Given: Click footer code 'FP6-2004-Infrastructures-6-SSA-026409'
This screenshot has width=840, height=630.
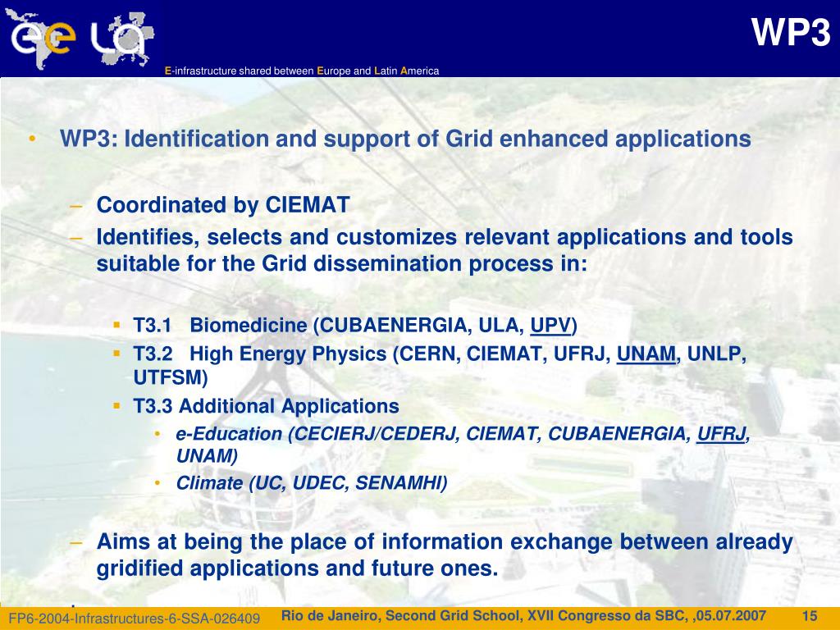Looking at the screenshot, I should pos(135,619).
